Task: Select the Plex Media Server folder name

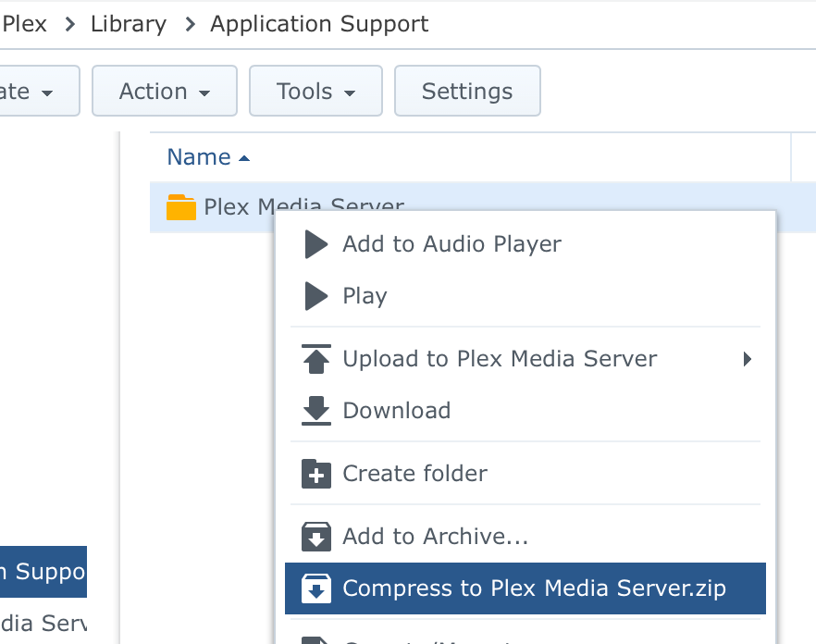Action: tap(303, 207)
